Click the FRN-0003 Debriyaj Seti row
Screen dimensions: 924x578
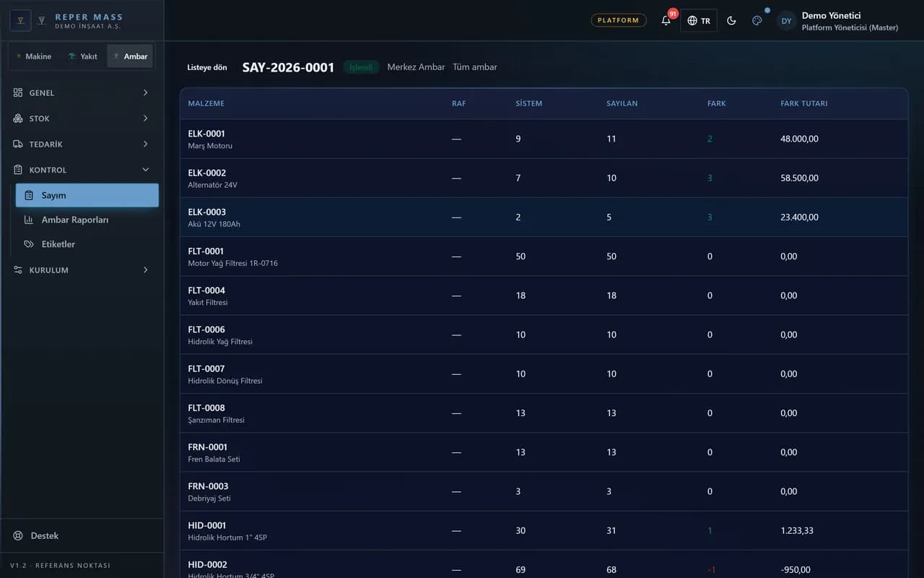coord(544,491)
